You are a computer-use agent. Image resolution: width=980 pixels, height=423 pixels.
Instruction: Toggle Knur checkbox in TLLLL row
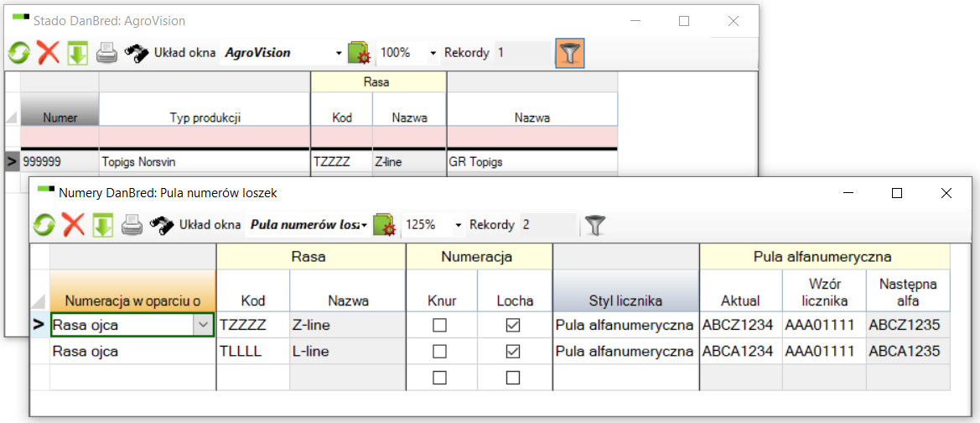pyautogui.click(x=441, y=352)
